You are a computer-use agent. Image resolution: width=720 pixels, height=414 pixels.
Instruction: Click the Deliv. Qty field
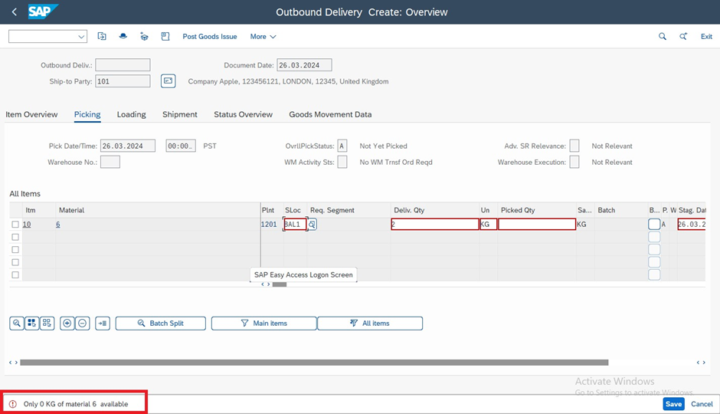tap(435, 224)
